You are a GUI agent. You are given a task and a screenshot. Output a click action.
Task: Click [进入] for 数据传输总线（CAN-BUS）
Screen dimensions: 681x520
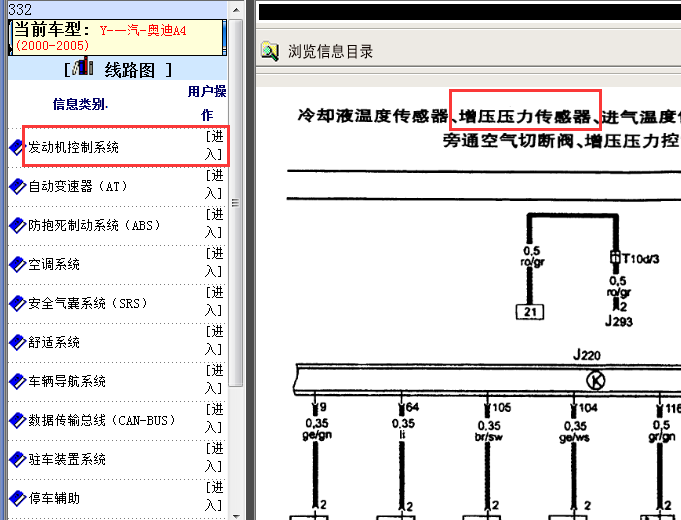(214, 418)
